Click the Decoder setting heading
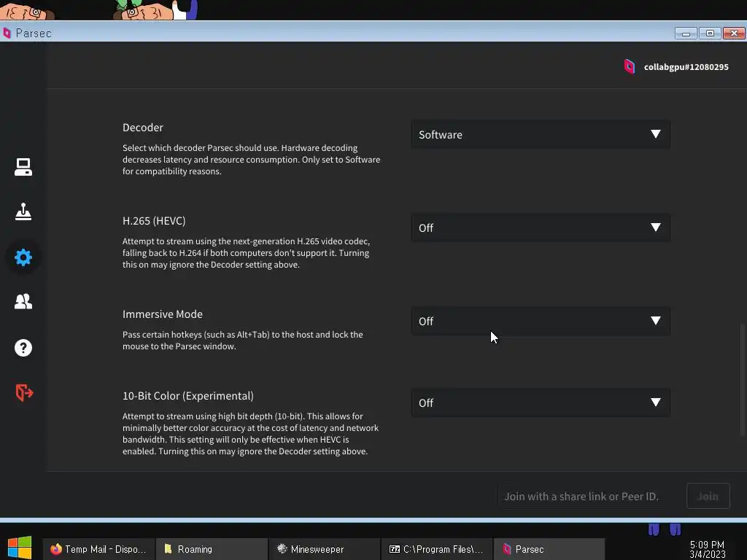The width and height of the screenshot is (747, 560). coord(143,128)
